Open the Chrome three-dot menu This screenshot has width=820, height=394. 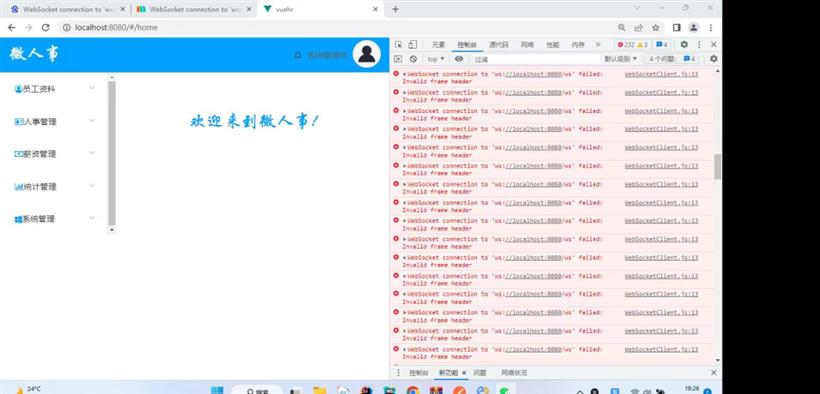[711, 28]
